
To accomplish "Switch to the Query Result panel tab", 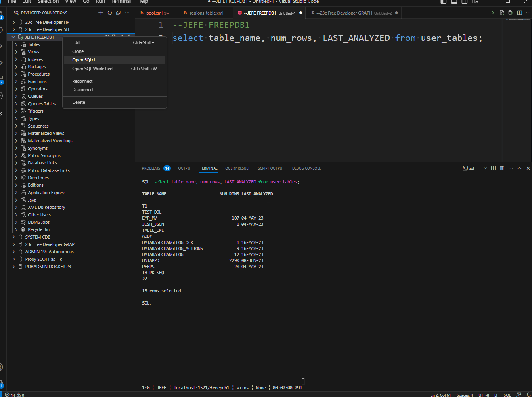I will [x=237, y=168].
